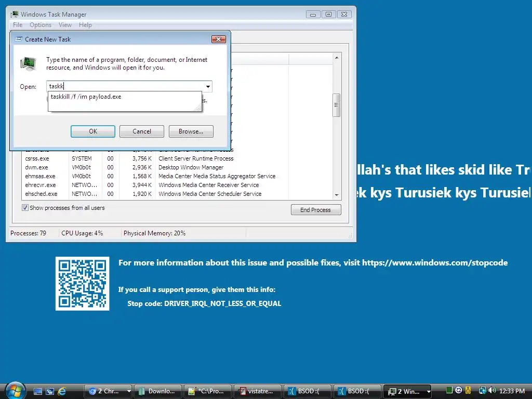Click the Show Desktop quick launch icon
Viewport: 532px width, 399px height.
coord(37,391)
